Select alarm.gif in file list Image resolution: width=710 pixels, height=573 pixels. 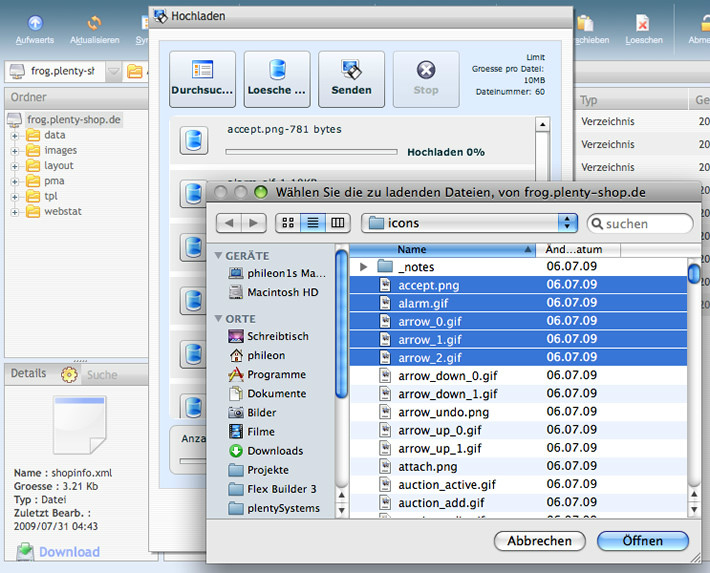click(x=518, y=303)
